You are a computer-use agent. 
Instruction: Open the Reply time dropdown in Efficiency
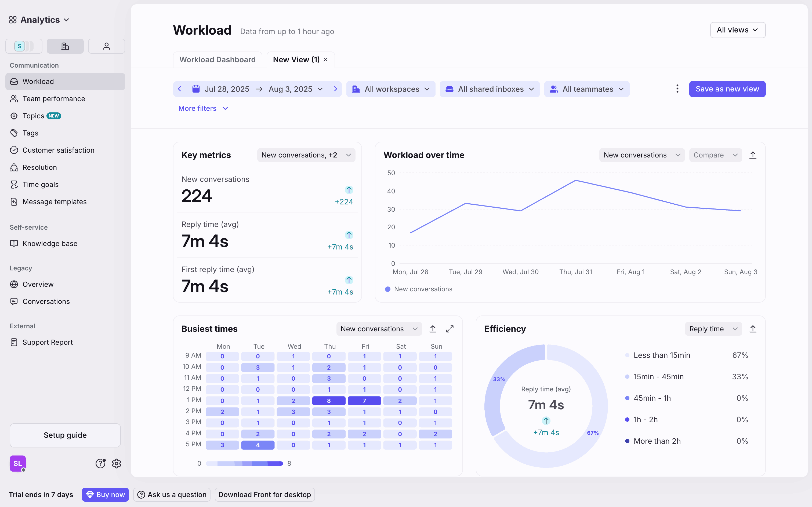click(713, 329)
